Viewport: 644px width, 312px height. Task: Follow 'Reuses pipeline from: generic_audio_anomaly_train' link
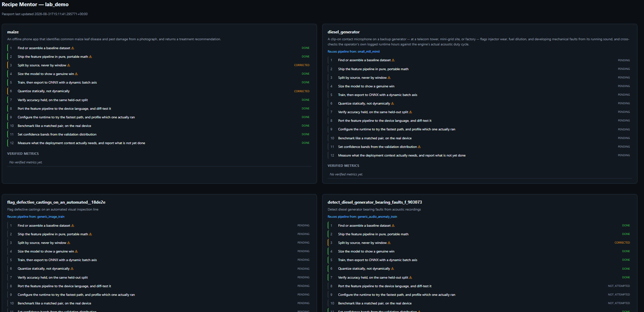(x=362, y=217)
